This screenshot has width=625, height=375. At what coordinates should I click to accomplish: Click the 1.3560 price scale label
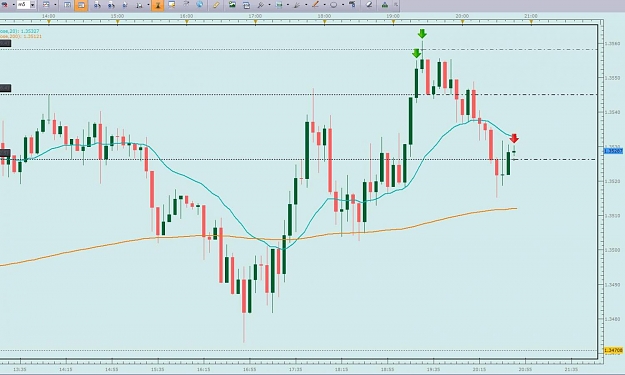(x=612, y=43)
